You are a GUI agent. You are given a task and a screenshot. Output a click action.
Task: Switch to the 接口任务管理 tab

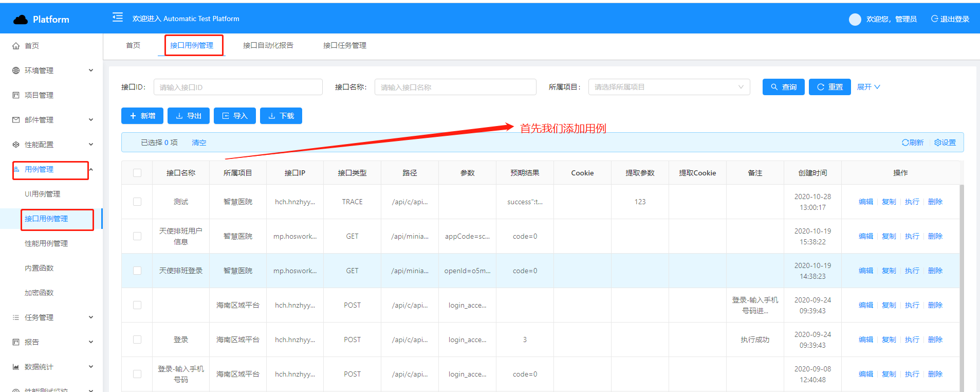[344, 45]
